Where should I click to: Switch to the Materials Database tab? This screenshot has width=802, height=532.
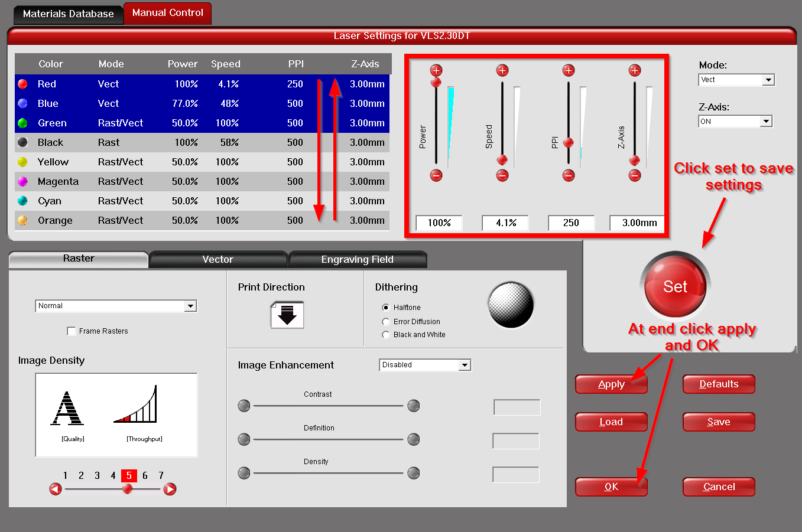pos(68,14)
